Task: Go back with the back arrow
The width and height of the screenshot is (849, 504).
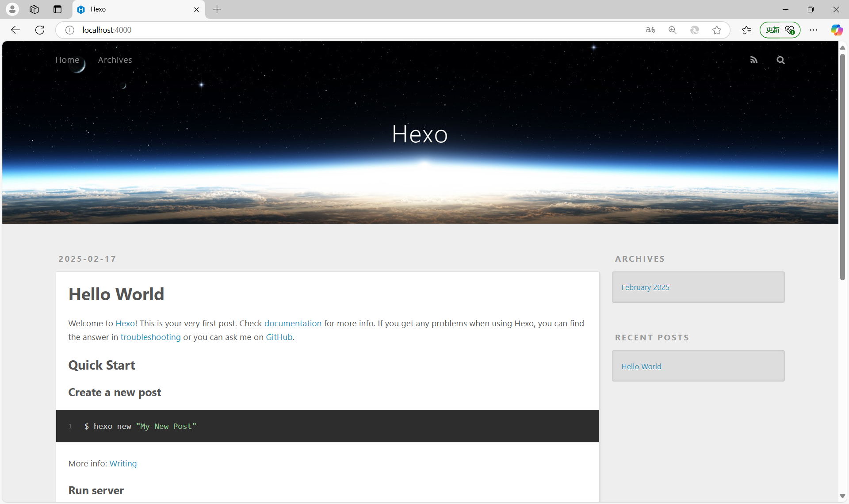Action: pos(15,30)
